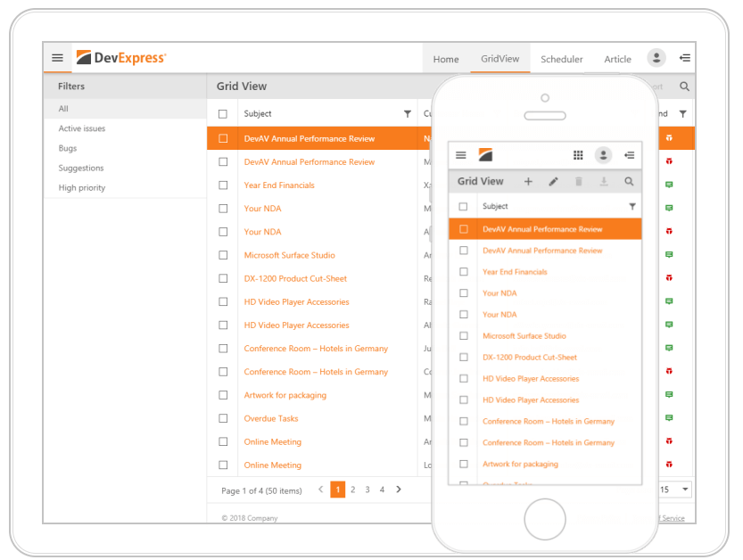Select the Active issues filter
Screen dimensions: 743x560
[x=125, y=128]
